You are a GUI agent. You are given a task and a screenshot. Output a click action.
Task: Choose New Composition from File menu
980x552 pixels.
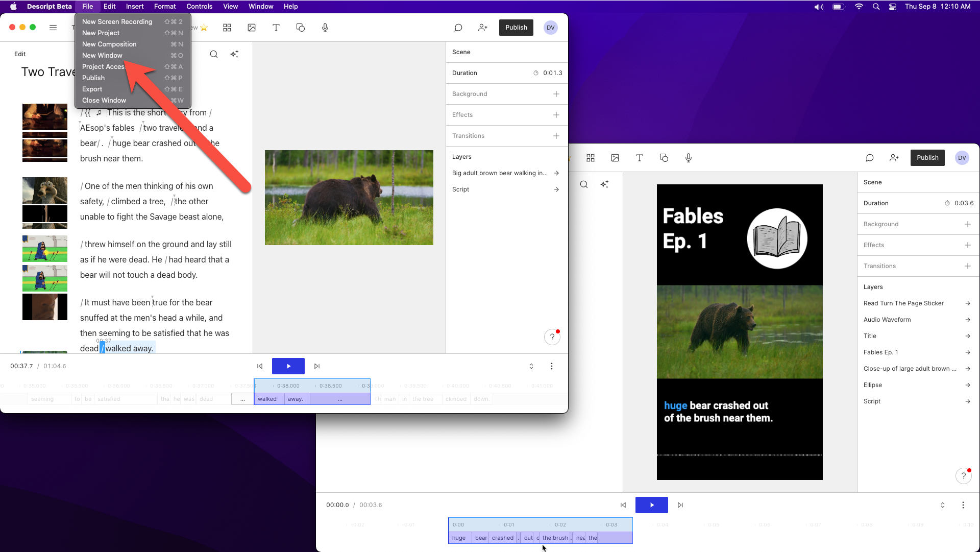pyautogui.click(x=133, y=44)
